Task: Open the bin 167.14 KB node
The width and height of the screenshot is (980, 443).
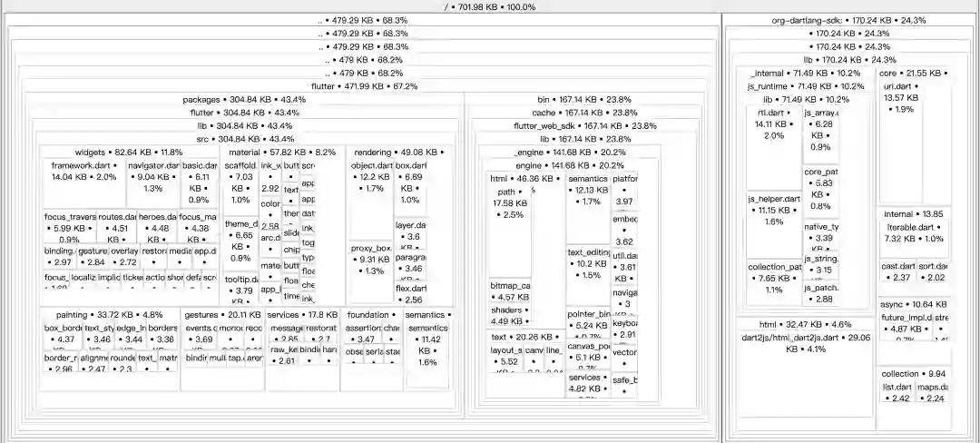Action: pos(583,99)
